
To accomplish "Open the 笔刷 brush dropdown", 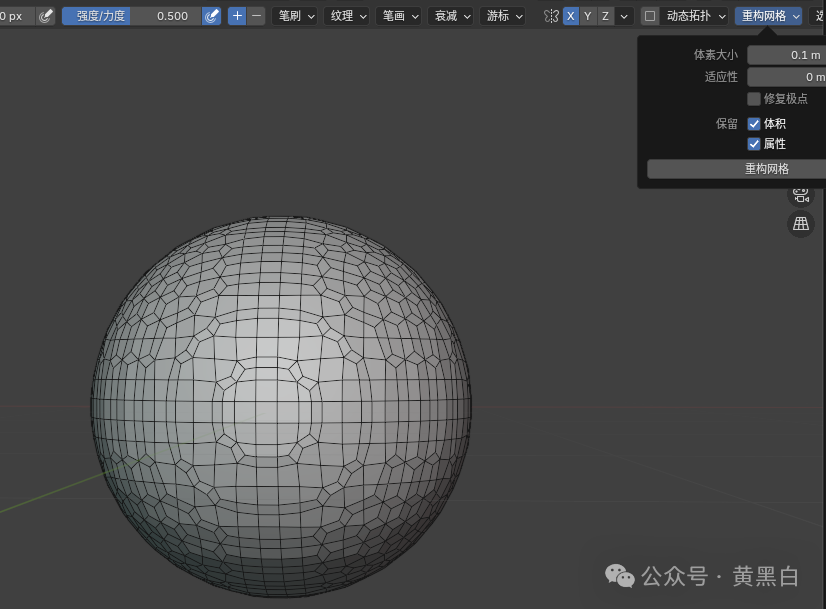I will (294, 16).
